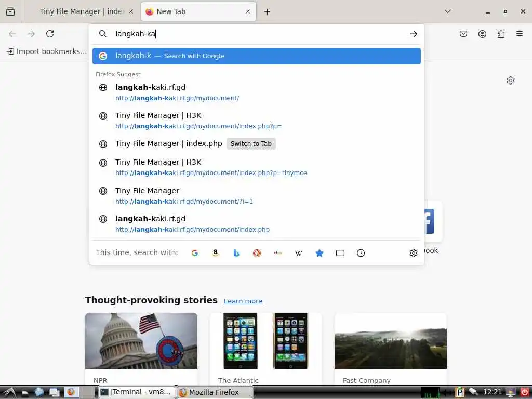The width and height of the screenshot is (532, 399).
Task: Open the index.php?p=tinymce suggestion
Action: (257, 168)
